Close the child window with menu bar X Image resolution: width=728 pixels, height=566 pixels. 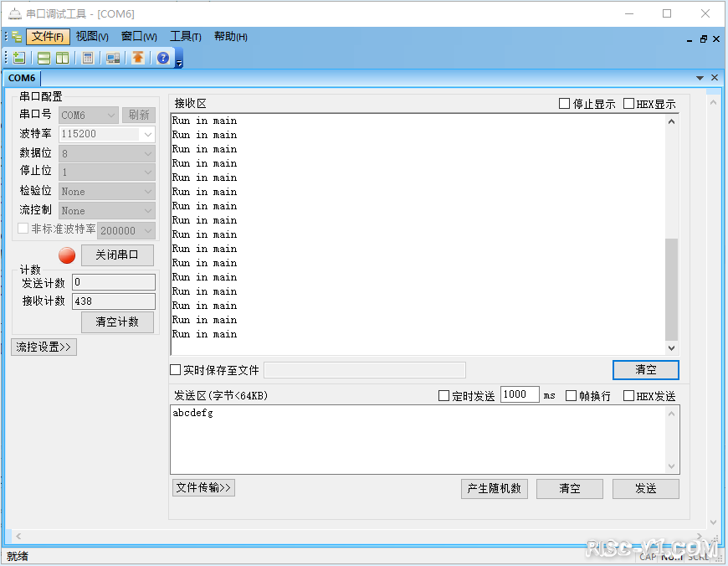[x=716, y=39]
